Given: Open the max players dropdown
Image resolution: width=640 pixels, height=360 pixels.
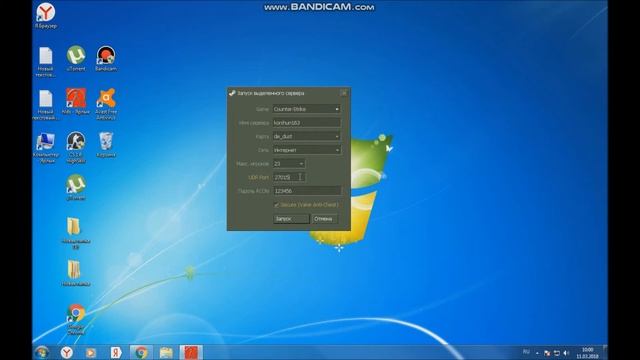Looking at the screenshot, I should (x=289, y=164).
